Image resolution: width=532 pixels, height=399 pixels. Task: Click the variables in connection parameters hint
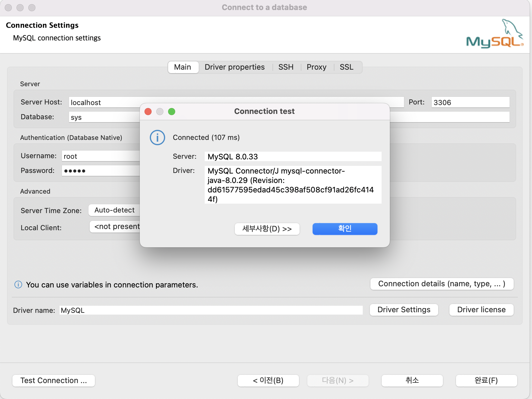(112, 285)
